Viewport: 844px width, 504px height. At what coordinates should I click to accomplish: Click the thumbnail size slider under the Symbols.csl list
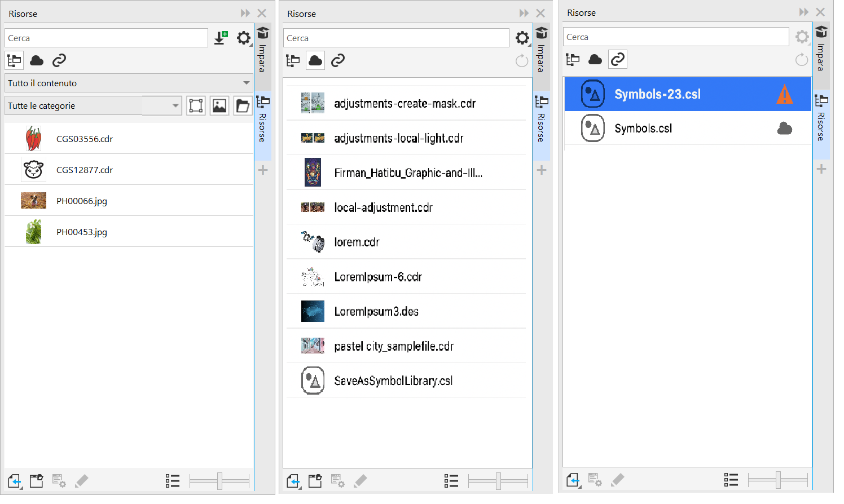778,480
